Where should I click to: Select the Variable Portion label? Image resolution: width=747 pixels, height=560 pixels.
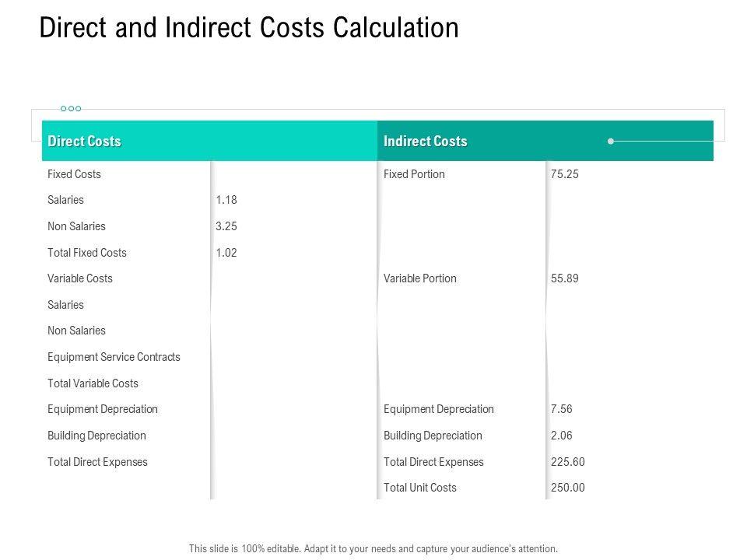[x=420, y=278]
